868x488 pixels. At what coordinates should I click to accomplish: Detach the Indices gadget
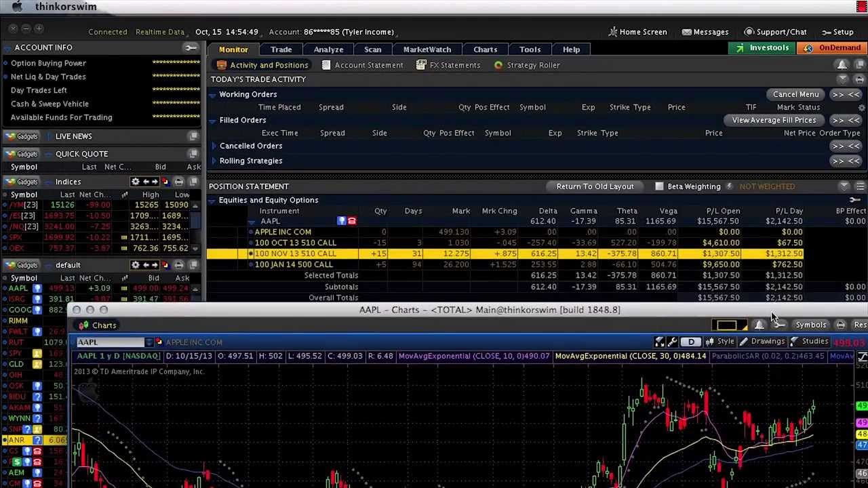coord(193,182)
